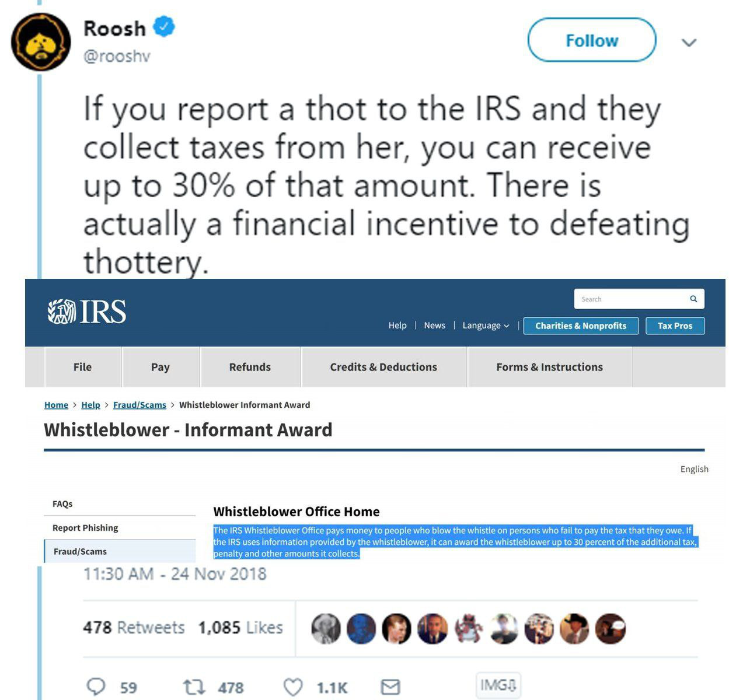Click the search magnifier icon on the IRS site

pyautogui.click(x=693, y=299)
